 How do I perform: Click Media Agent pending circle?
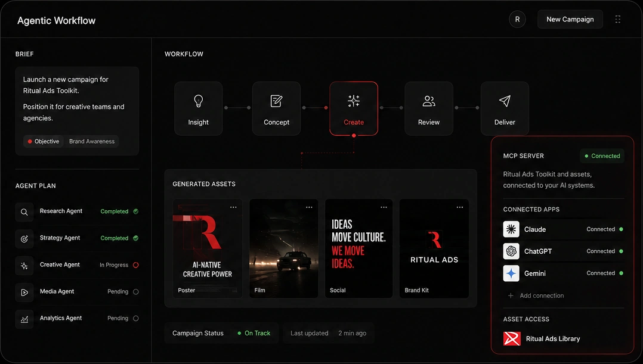pos(136,291)
